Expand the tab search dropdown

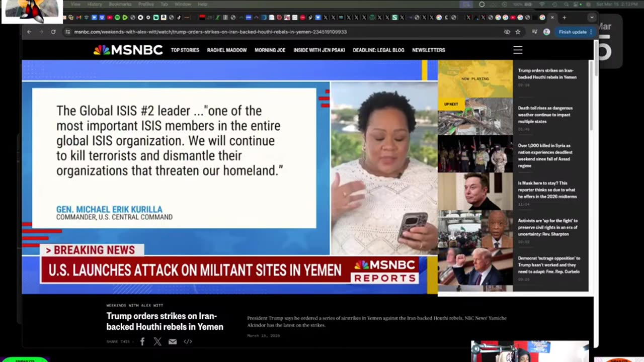(x=592, y=18)
